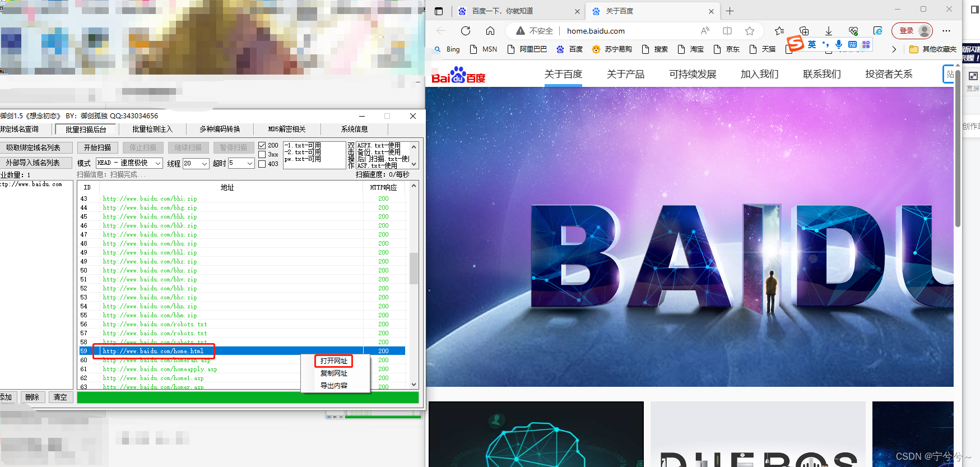980x467 pixels.
Task: Open Bing bookmark in favorites bar
Action: click(447, 49)
